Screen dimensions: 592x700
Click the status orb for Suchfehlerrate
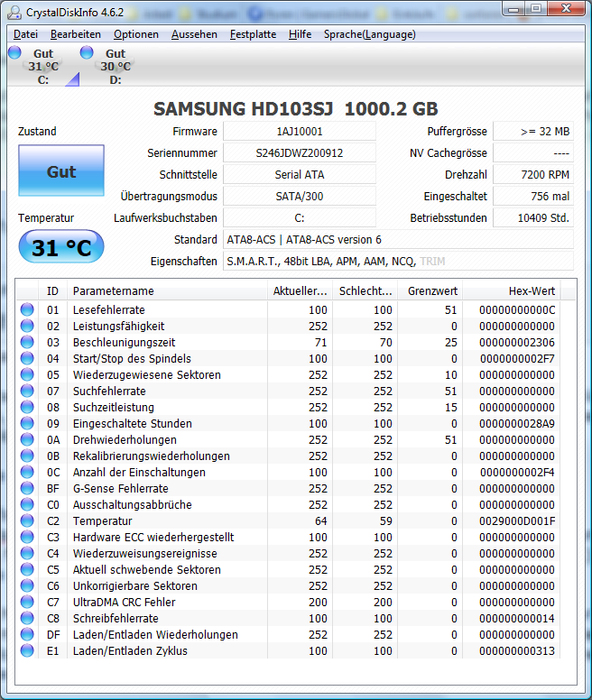27,391
